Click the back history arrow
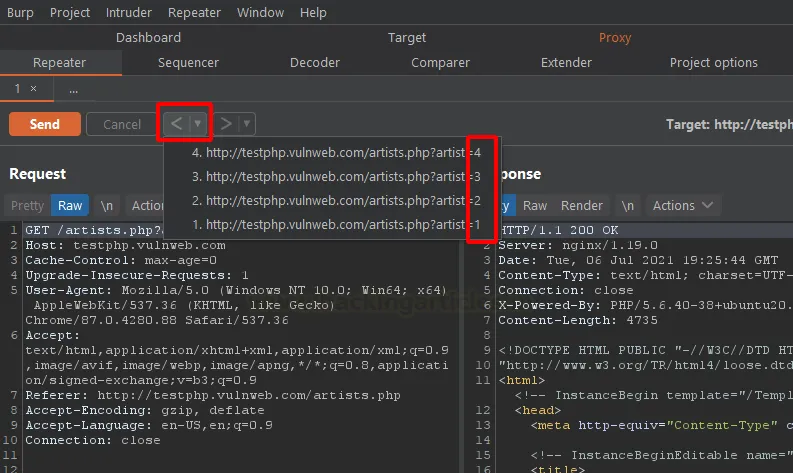793x473 pixels. click(x=175, y=124)
